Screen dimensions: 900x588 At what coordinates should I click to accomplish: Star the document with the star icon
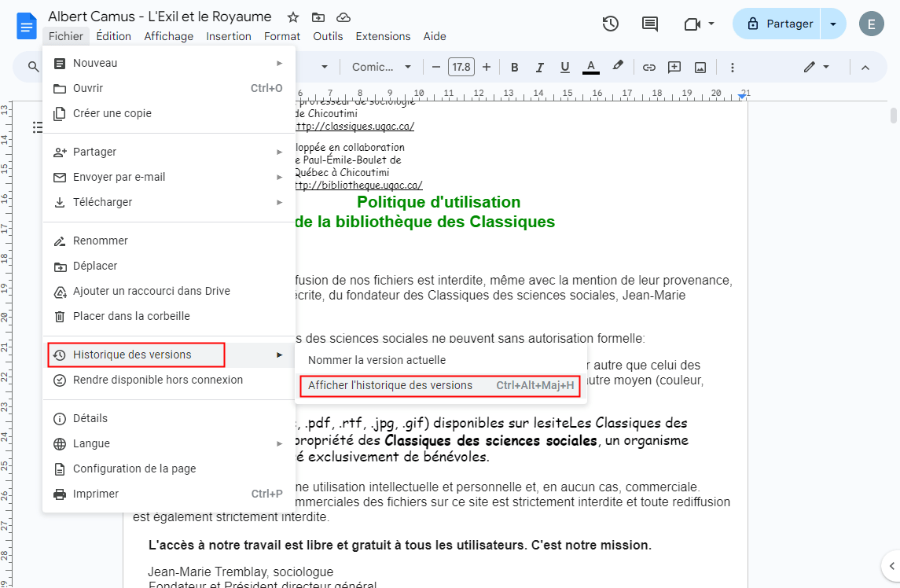point(293,17)
